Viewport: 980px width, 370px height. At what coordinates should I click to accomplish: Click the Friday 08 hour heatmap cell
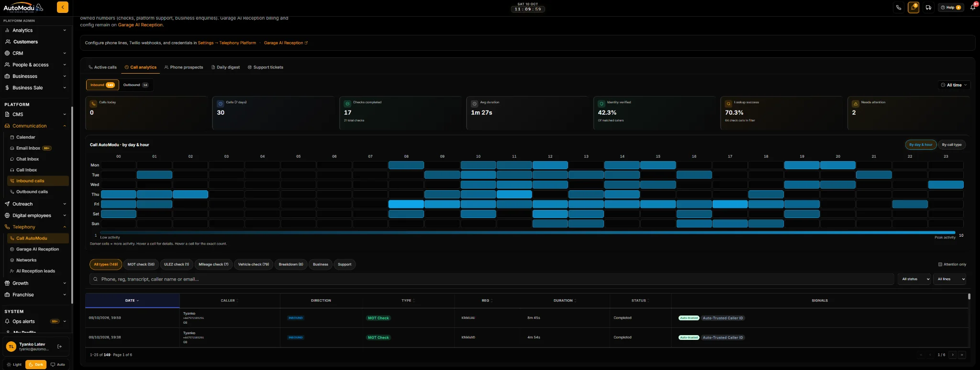pos(406,204)
